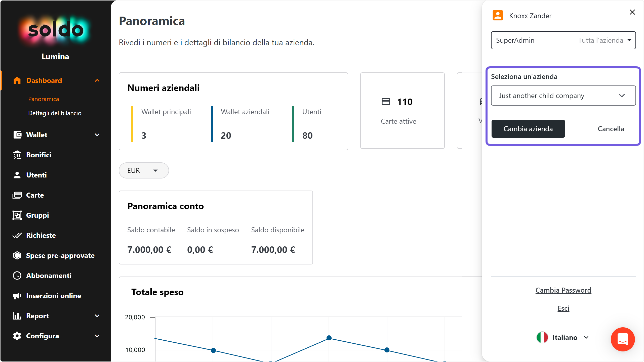
Task: Click the Gruppi icon
Action: click(17, 215)
